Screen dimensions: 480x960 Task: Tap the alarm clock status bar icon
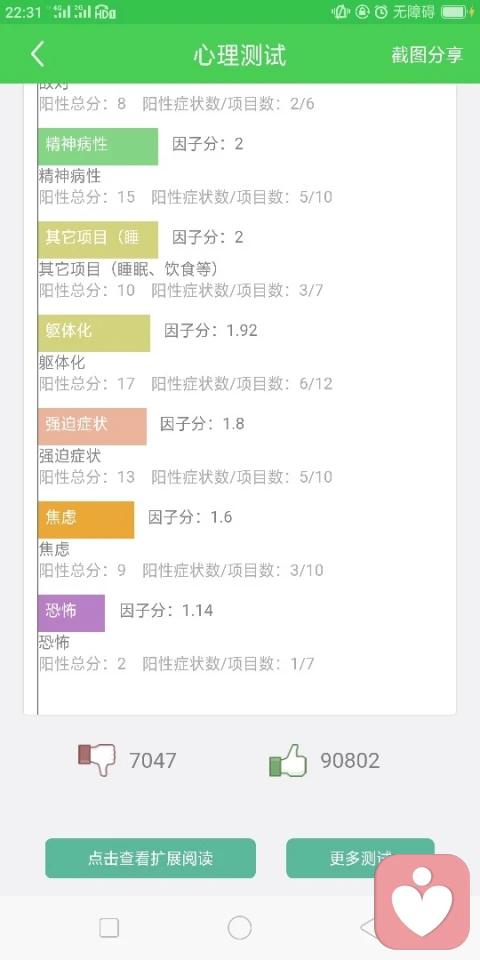tap(381, 12)
